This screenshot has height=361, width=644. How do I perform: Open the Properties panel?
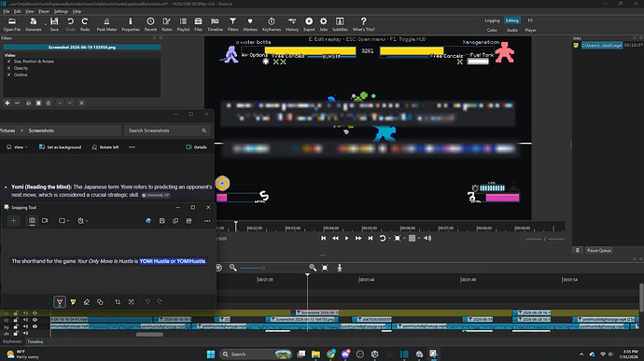(x=131, y=24)
